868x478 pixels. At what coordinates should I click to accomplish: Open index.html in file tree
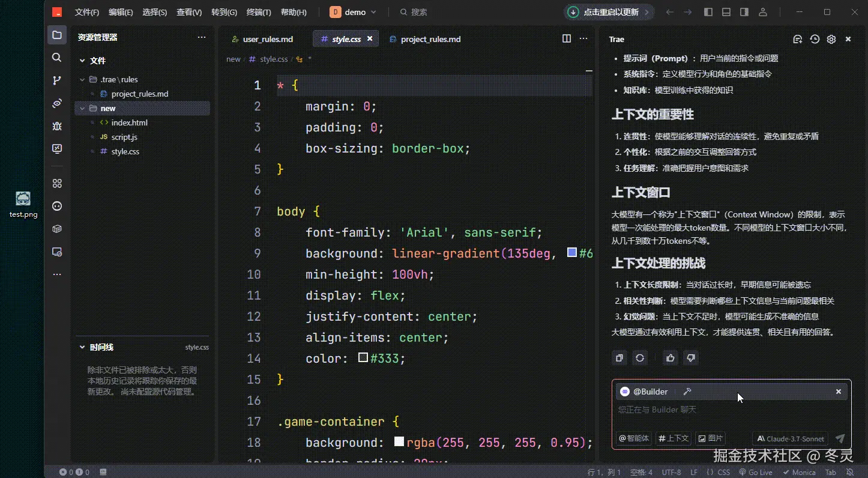[x=129, y=123]
